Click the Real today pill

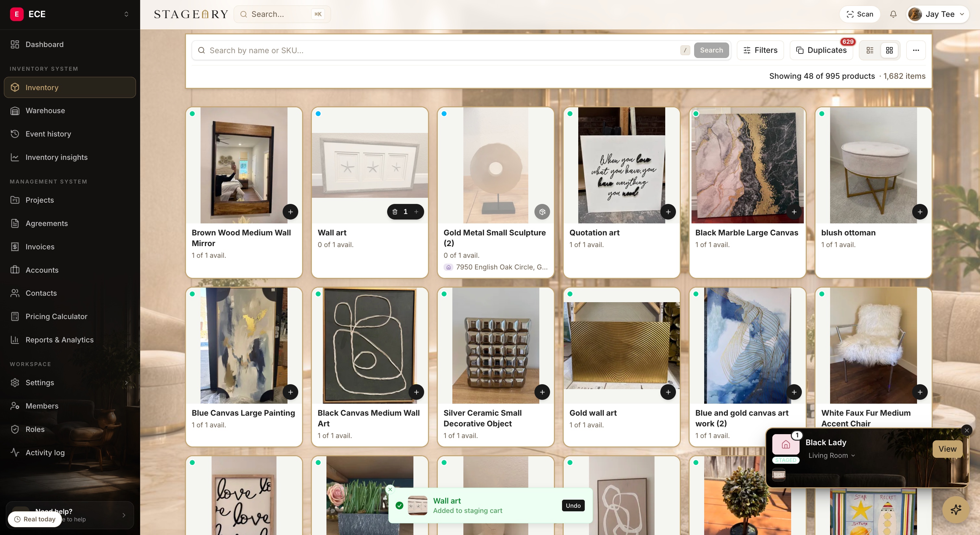(x=35, y=519)
